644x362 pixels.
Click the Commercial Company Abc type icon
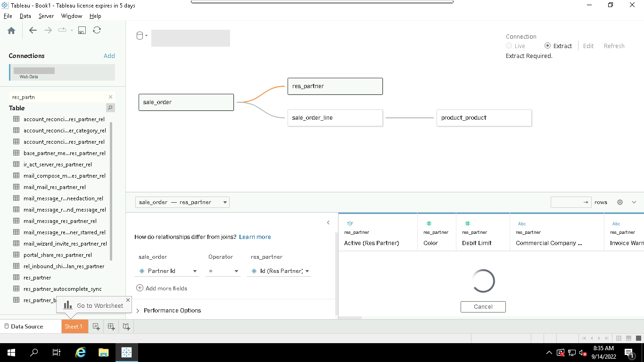522,224
